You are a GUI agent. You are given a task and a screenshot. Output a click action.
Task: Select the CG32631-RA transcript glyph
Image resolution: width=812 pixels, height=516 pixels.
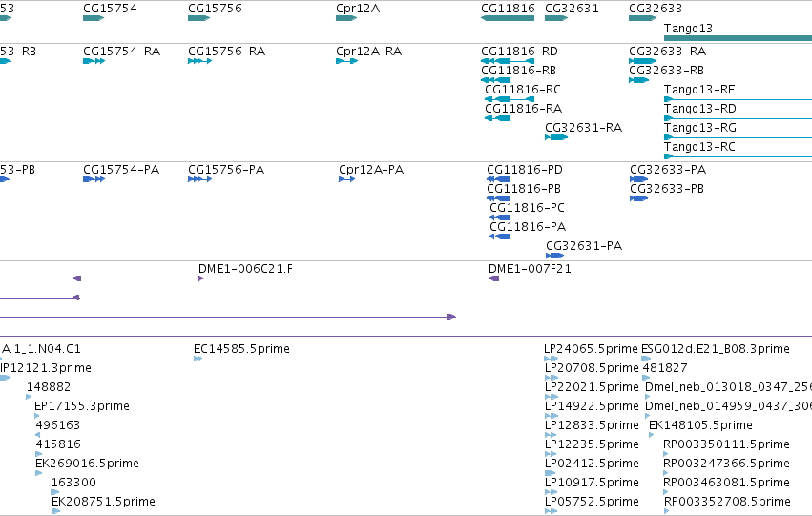pyautogui.click(x=556, y=137)
